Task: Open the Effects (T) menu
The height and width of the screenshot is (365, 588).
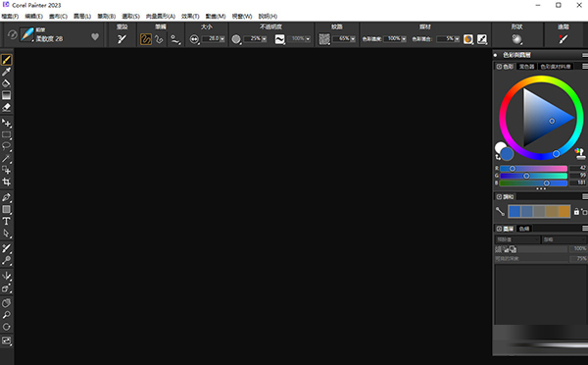Action: coord(190,16)
